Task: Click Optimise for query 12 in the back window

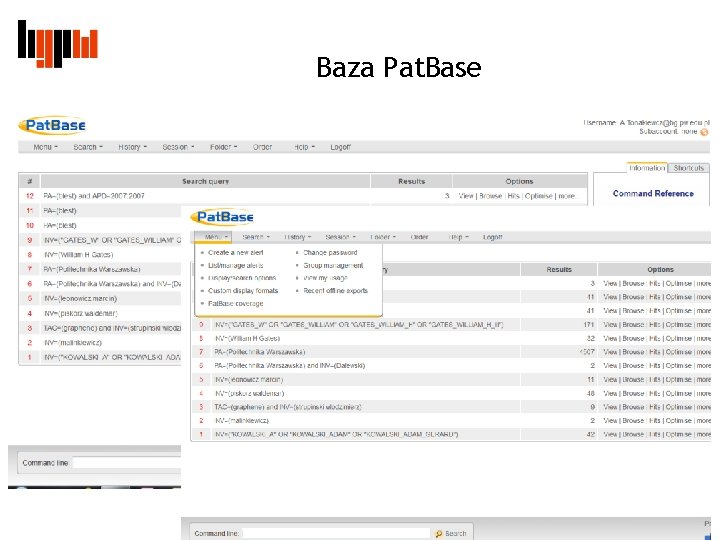Action: point(538,196)
